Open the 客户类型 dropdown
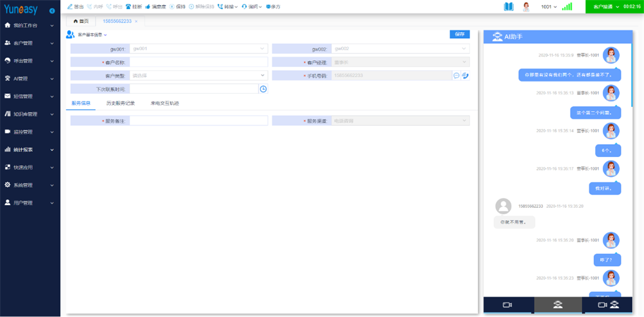This screenshot has width=644, height=317. tap(199, 75)
